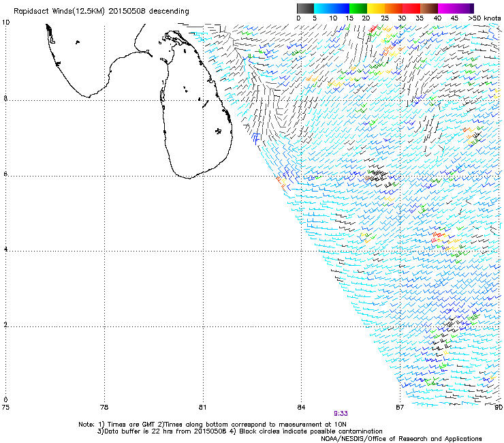The height and width of the screenshot is (443, 504).
Task: Click the star marker inside Sri Lanka
Action: tap(219, 131)
